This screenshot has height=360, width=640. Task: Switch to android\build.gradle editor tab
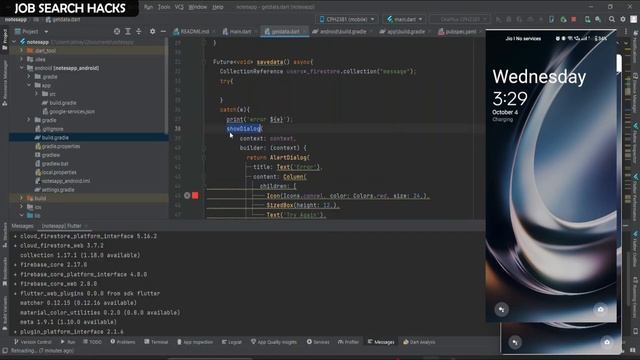[x=340, y=31]
